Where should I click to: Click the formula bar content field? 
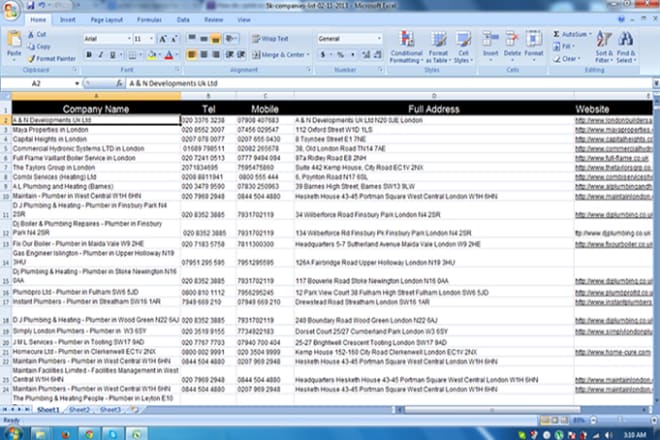pos(389,83)
